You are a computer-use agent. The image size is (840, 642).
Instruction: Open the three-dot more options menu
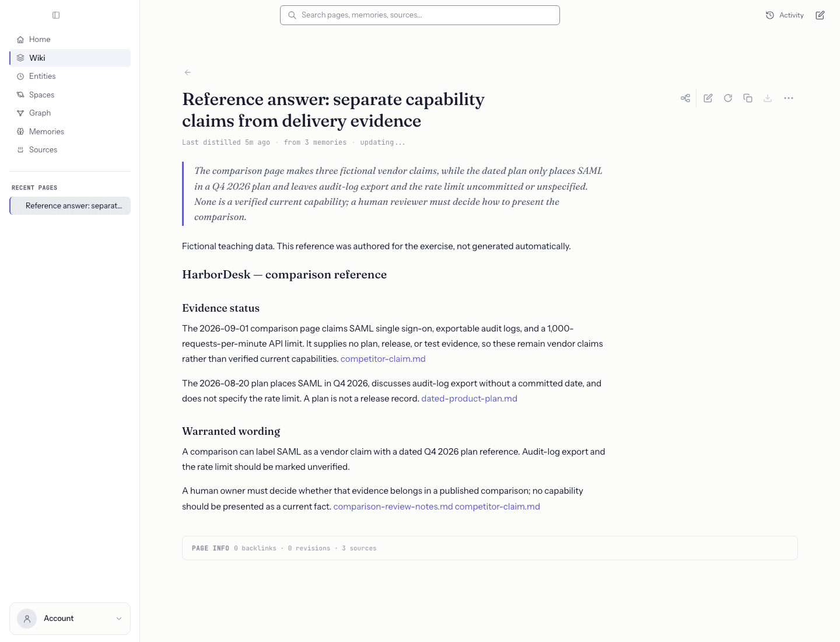coord(789,98)
